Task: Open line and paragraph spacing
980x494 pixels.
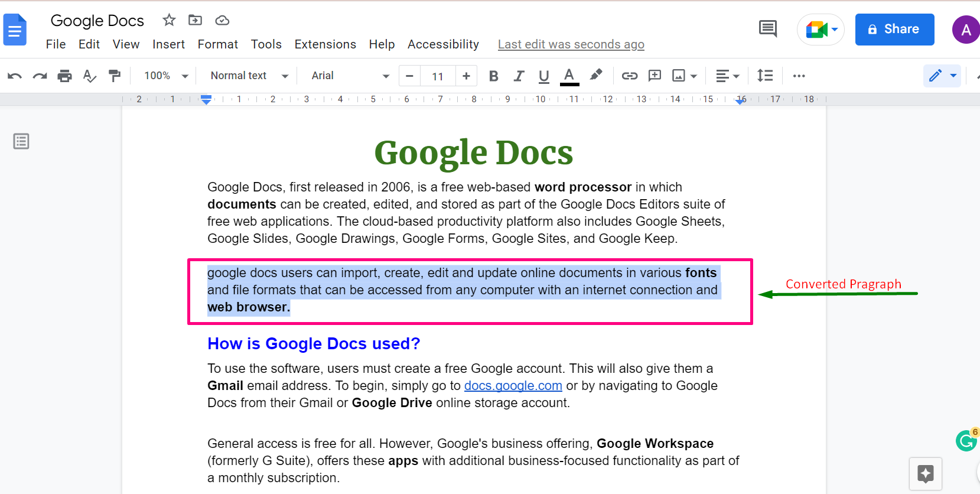Action: click(765, 76)
